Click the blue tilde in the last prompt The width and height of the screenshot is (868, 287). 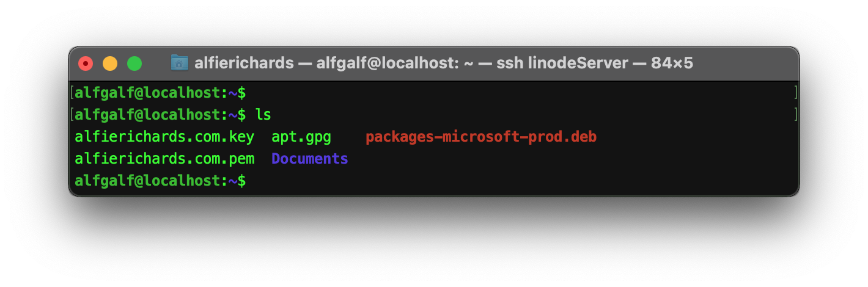tap(233, 181)
